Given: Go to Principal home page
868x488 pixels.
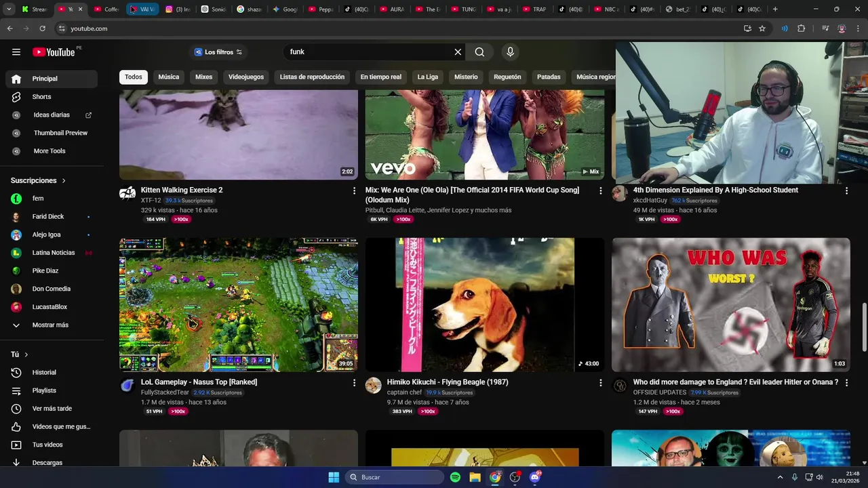Looking at the screenshot, I should [x=52, y=79].
